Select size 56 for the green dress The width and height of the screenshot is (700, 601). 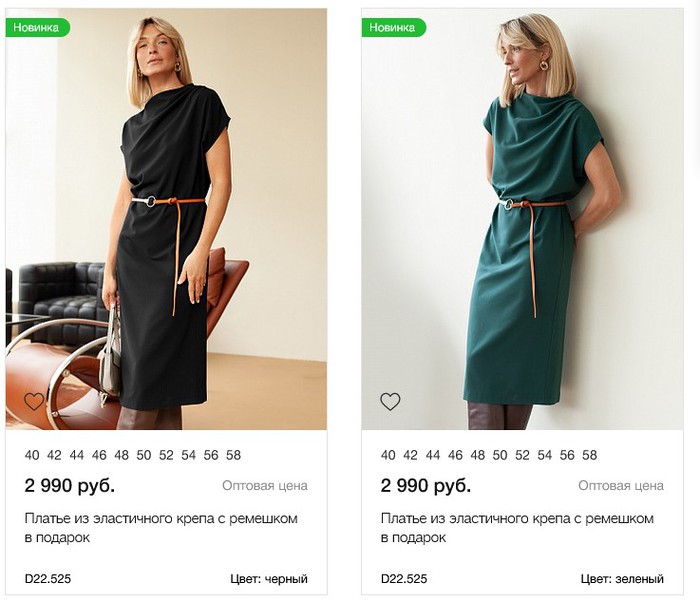[x=567, y=455]
